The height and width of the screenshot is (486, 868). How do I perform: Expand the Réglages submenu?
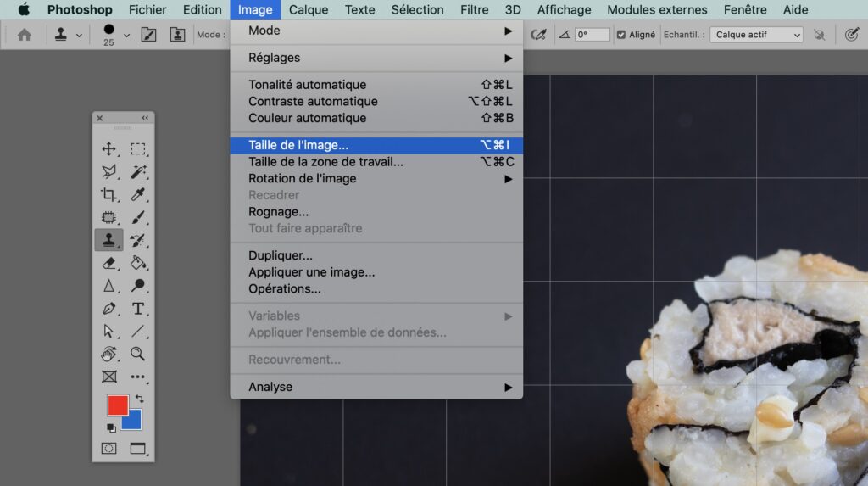pyautogui.click(x=376, y=58)
